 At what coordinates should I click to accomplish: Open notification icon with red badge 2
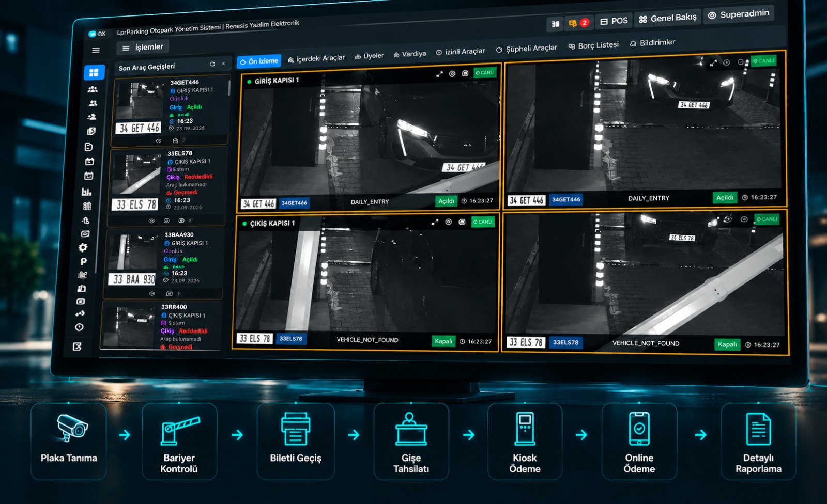(x=578, y=23)
